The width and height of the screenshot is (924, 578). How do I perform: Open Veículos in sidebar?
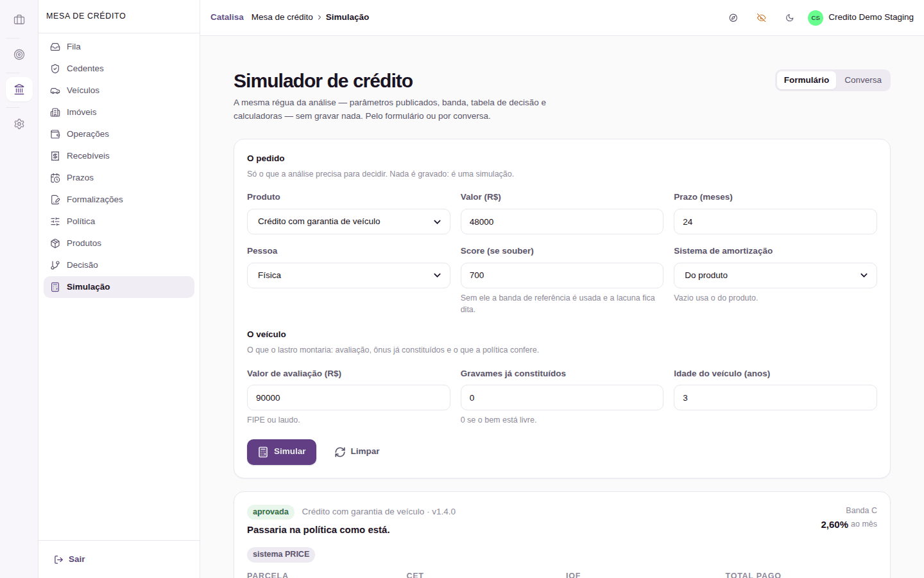(119, 91)
